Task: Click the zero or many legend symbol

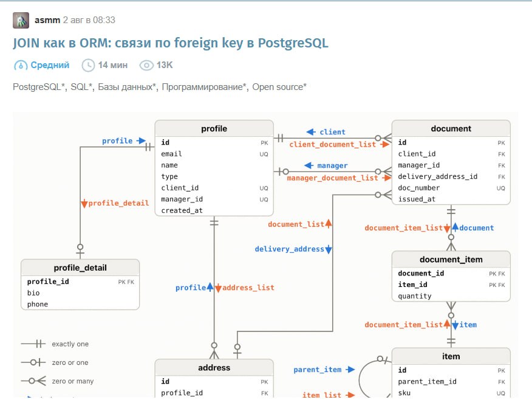Action: (x=33, y=381)
